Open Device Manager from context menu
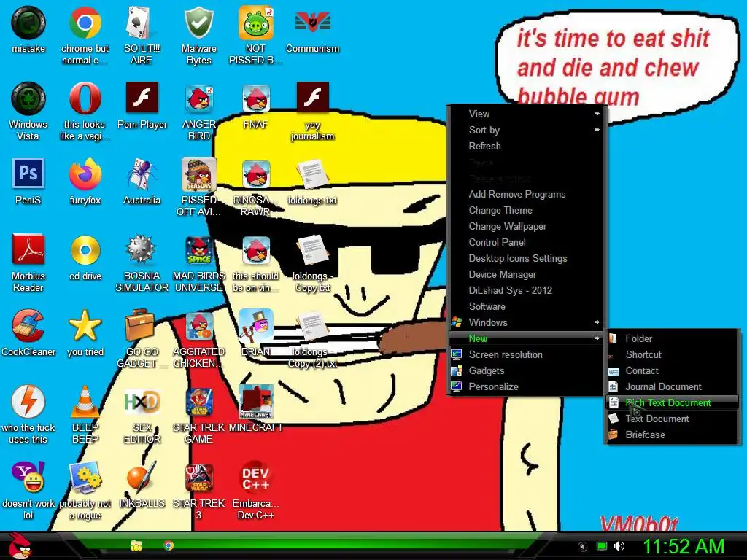The height and width of the screenshot is (560, 747). 527,274
